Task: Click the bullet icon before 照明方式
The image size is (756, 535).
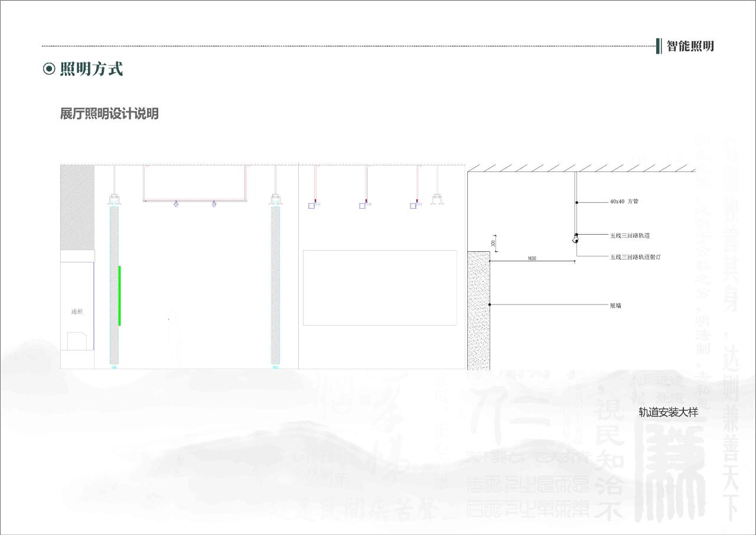Action: 48,69
